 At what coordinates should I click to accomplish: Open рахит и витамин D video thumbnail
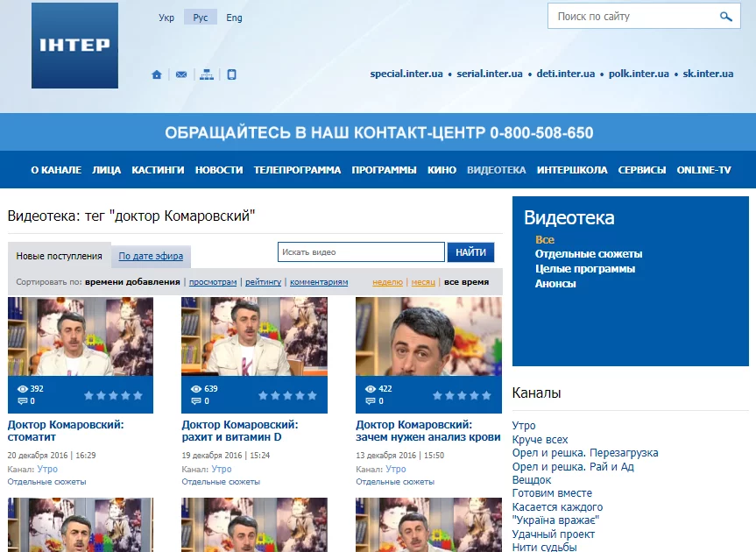click(x=254, y=336)
